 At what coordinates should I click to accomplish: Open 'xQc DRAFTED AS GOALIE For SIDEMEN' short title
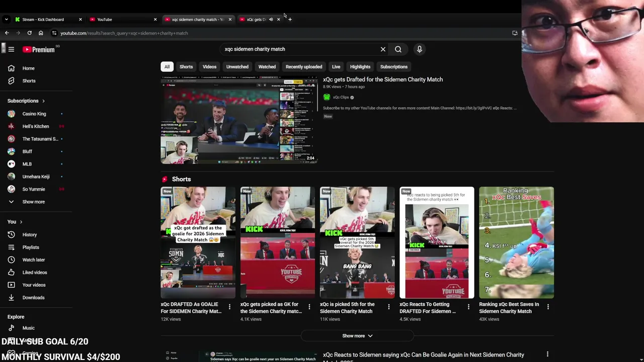[191, 308]
